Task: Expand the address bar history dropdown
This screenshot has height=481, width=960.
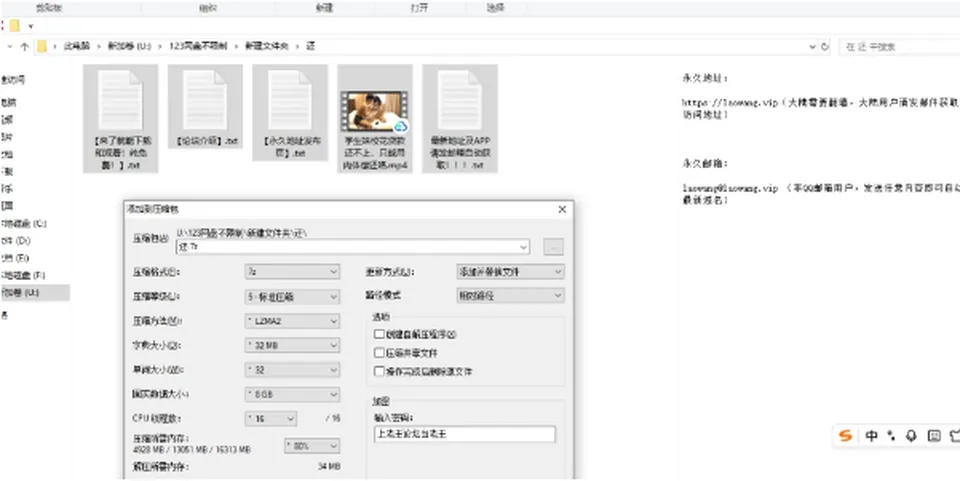Action: coord(812,47)
